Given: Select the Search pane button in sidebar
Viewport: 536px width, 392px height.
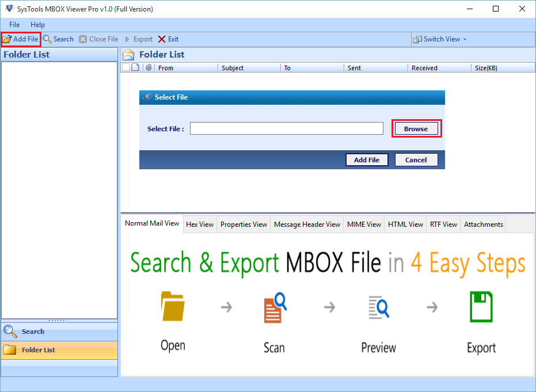Looking at the screenshot, I should [59, 331].
